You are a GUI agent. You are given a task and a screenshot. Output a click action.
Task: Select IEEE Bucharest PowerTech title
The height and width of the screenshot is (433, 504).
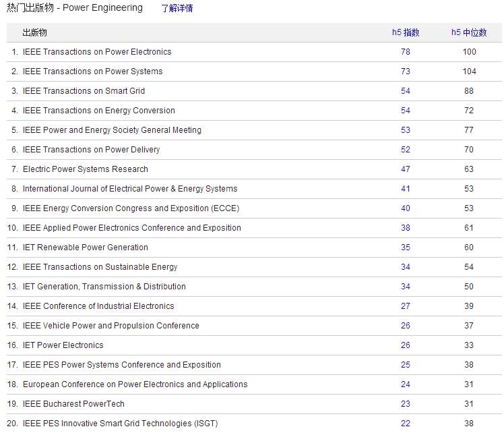73,404
